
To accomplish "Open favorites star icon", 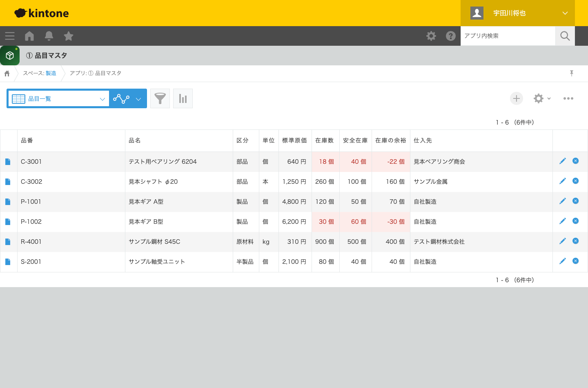I will pos(69,36).
